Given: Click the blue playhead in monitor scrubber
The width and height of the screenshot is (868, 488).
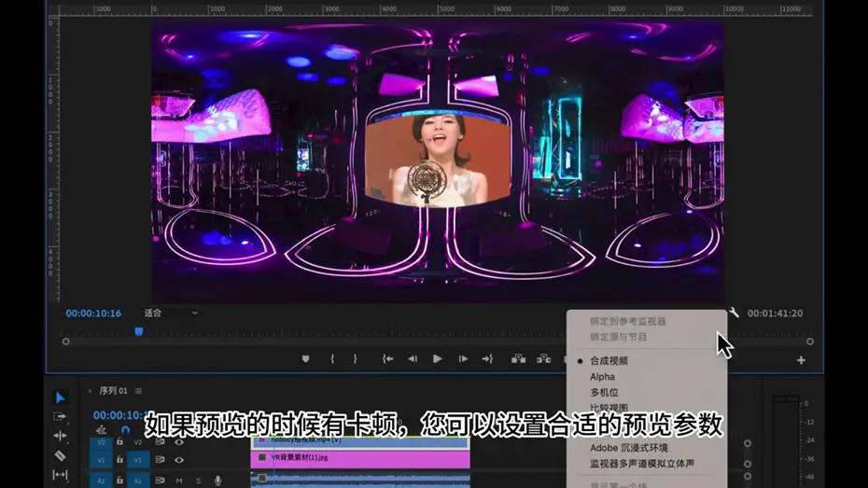Looking at the screenshot, I should coord(139,331).
